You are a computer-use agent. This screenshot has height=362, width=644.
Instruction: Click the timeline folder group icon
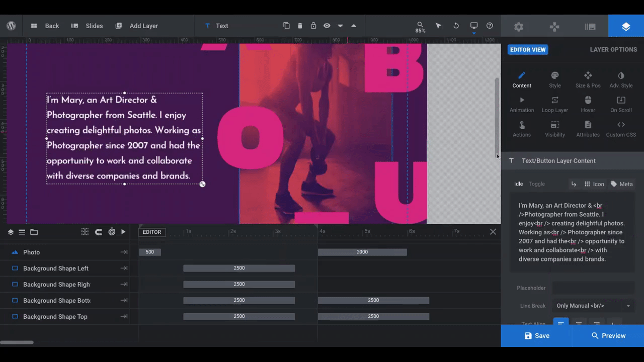click(x=34, y=232)
